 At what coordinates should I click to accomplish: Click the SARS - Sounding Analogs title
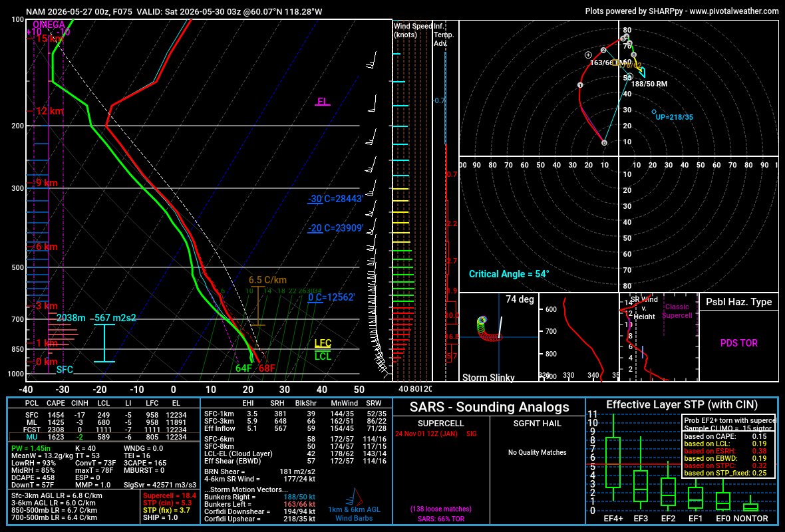[489, 408]
